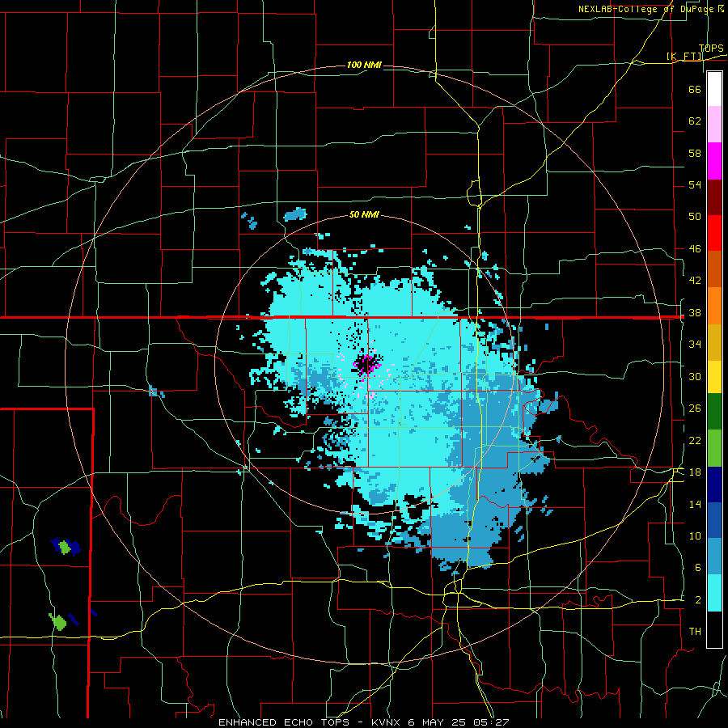Pick the dark orange legend swatch
728x728 pixels.
point(714,269)
